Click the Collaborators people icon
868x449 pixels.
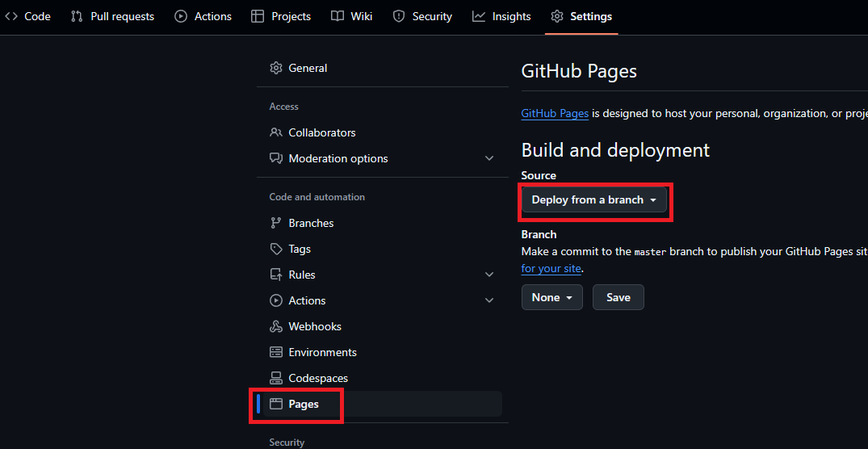click(x=276, y=132)
